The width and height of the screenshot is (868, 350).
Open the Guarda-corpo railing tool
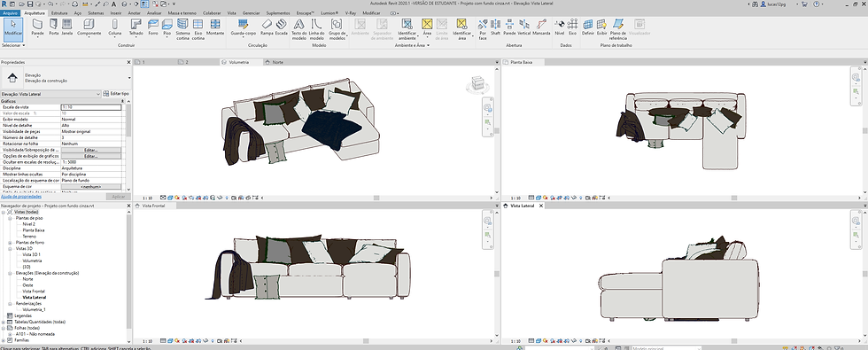pos(243,27)
